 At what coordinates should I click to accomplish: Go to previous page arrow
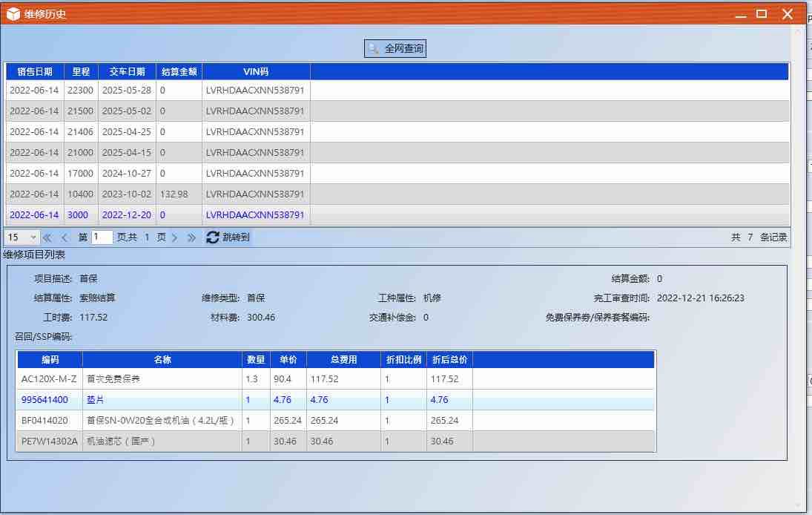coord(65,237)
